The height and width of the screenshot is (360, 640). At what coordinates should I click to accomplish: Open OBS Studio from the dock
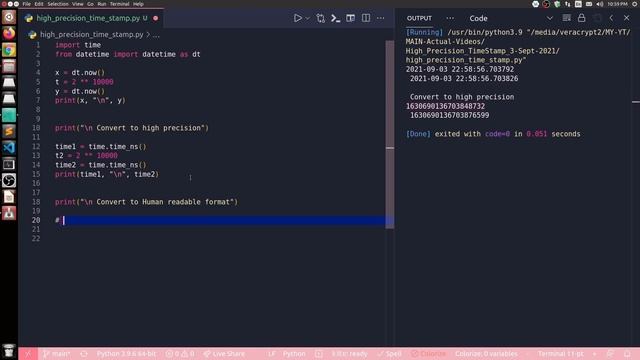point(9,180)
